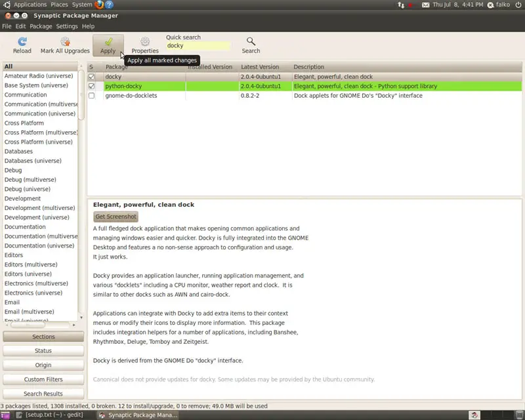The image size is (525, 420).
Task: Apply all marked changes
Action: [x=108, y=45]
